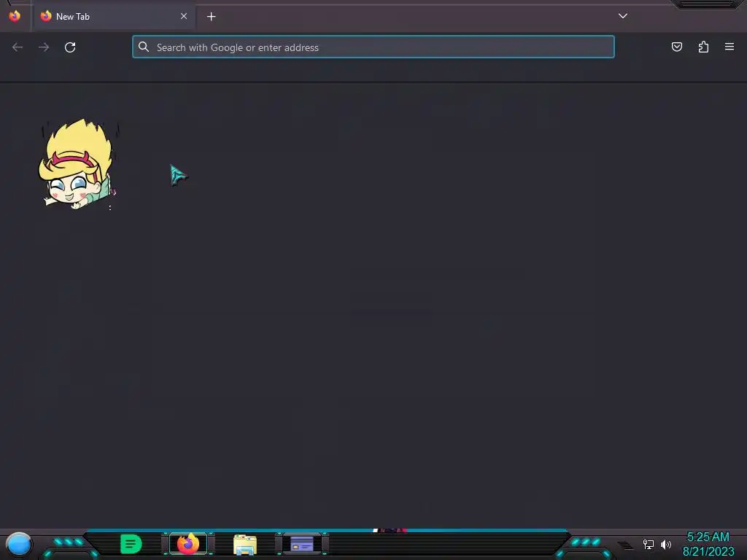This screenshot has width=747, height=560.
Task: Save to Pocket icon
Action: point(676,47)
